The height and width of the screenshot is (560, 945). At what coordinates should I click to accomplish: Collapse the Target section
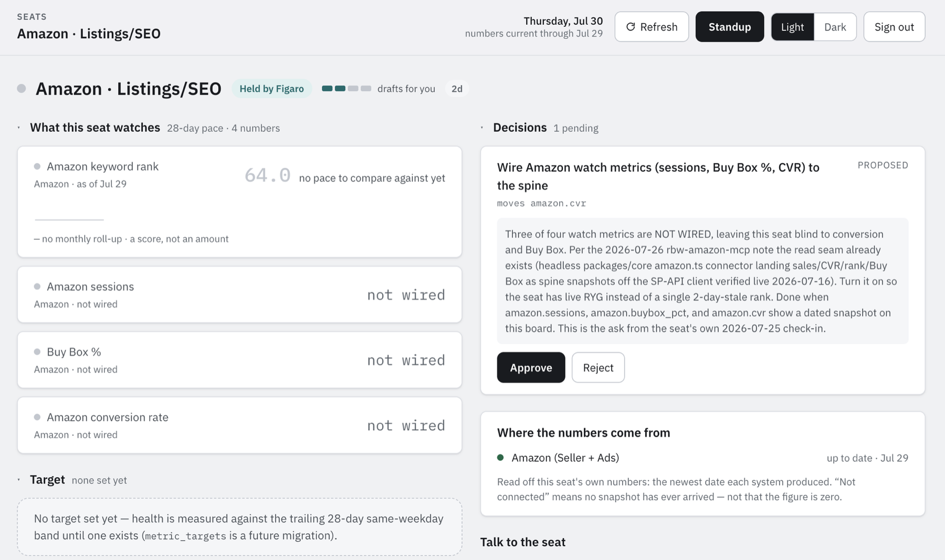click(19, 480)
